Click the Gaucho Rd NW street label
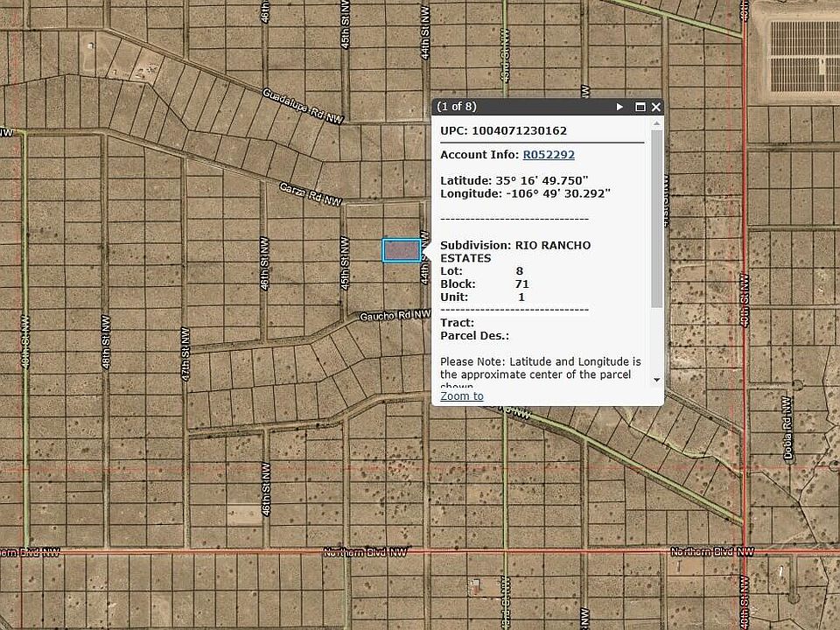Image resolution: width=840 pixels, height=630 pixels. (x=395, y=315)
